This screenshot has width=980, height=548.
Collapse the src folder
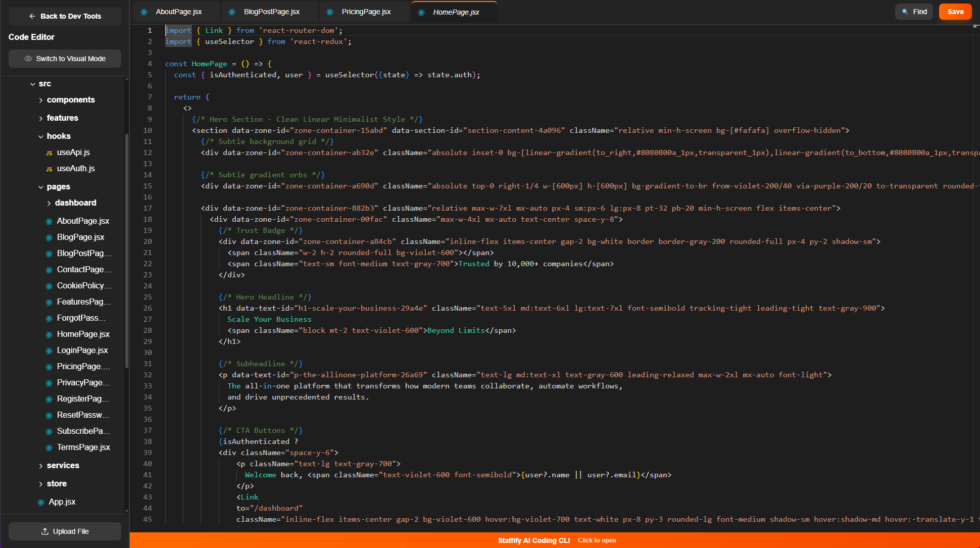(x=33, y=84)
